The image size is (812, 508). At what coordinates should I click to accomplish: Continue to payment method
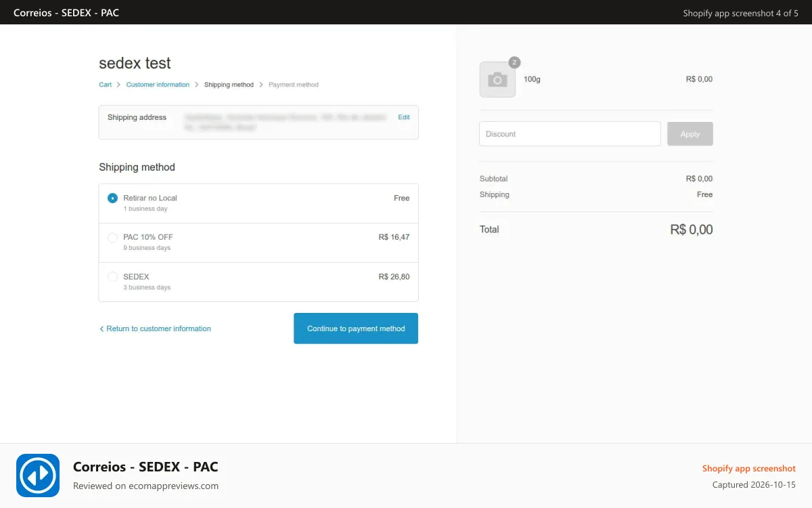point(356,329)
